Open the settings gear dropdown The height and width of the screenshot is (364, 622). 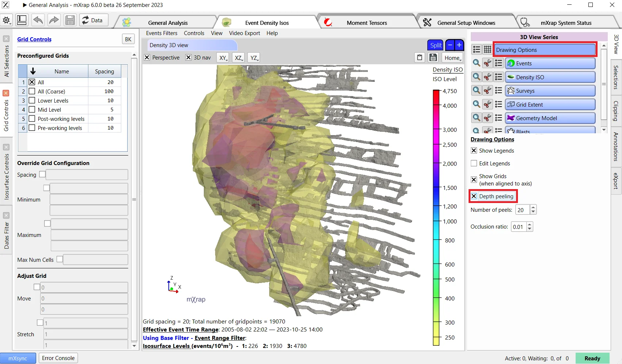7,20
